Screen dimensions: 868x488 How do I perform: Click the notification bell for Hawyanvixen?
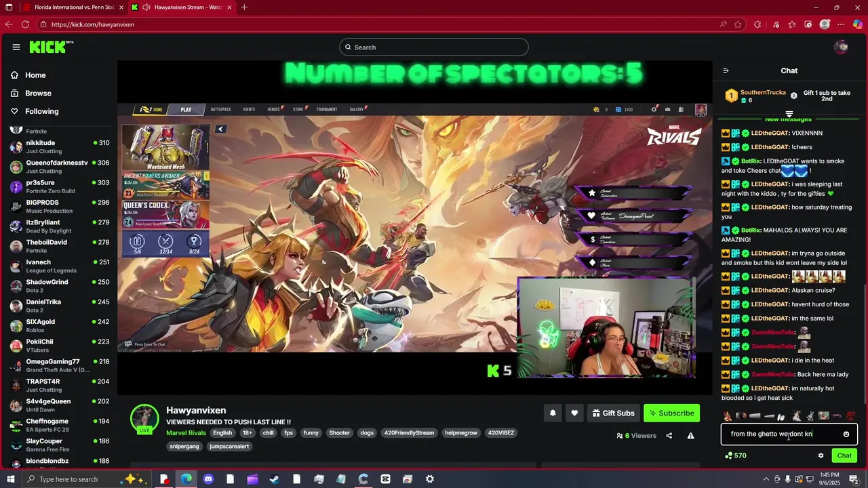coord(553,413)
